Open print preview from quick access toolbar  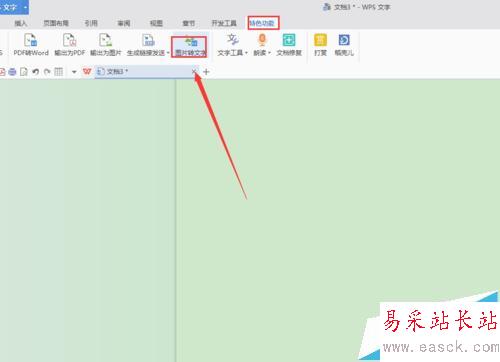[24, 72]
